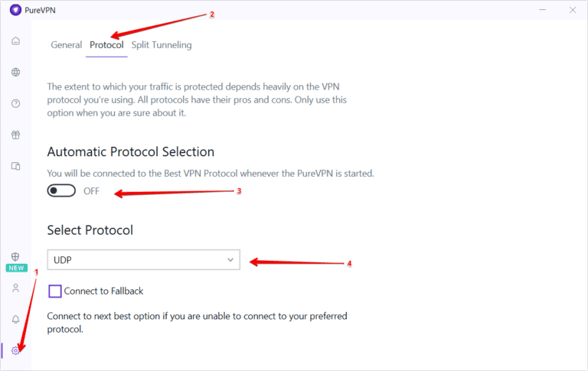This screenshot has width=588, height=371.
Task: Select the Protocol tab
Action: pyautogui.click(x=106, y=45)
